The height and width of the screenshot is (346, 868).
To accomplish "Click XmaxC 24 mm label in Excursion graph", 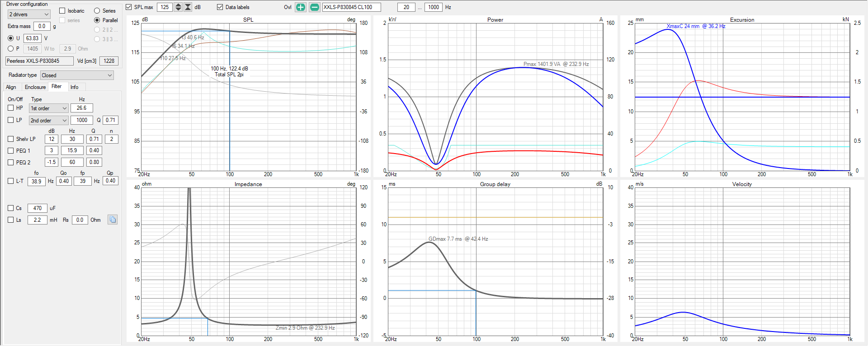I will [696, 26].
